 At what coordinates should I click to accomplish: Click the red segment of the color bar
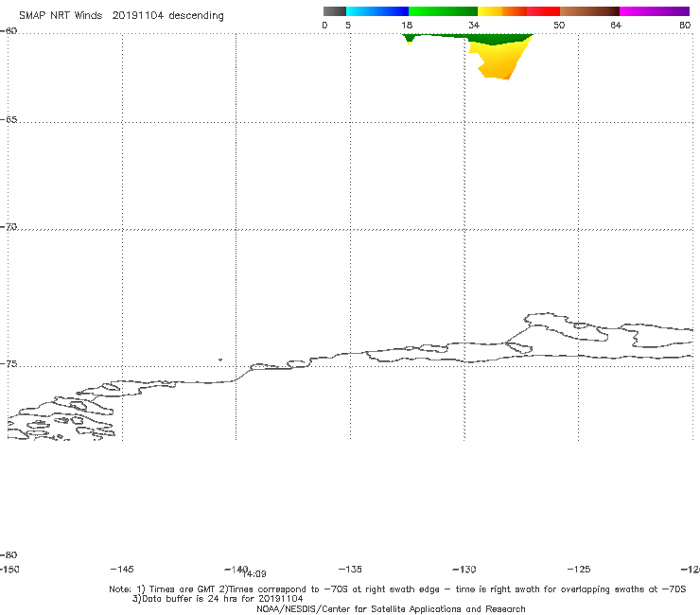coord(543,11)
